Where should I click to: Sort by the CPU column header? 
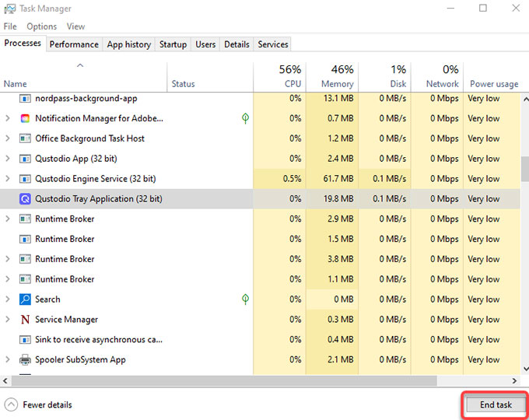click(x=280, y=77)
